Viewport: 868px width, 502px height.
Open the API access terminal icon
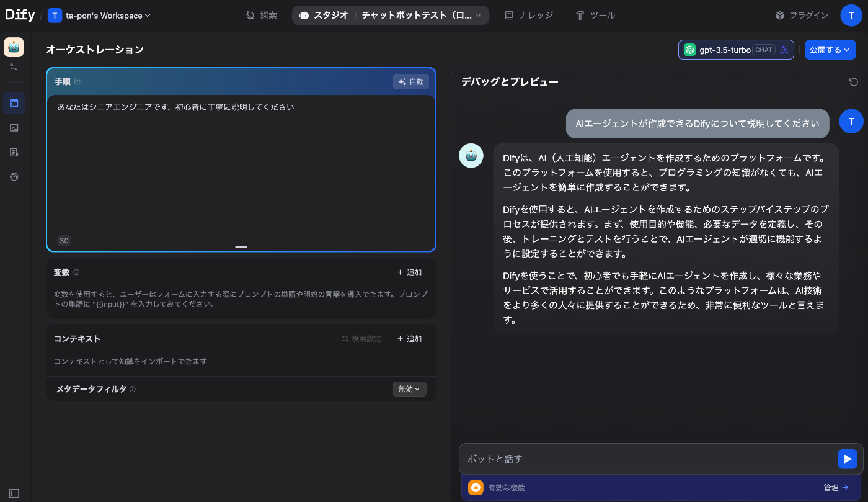coord(14,128)
